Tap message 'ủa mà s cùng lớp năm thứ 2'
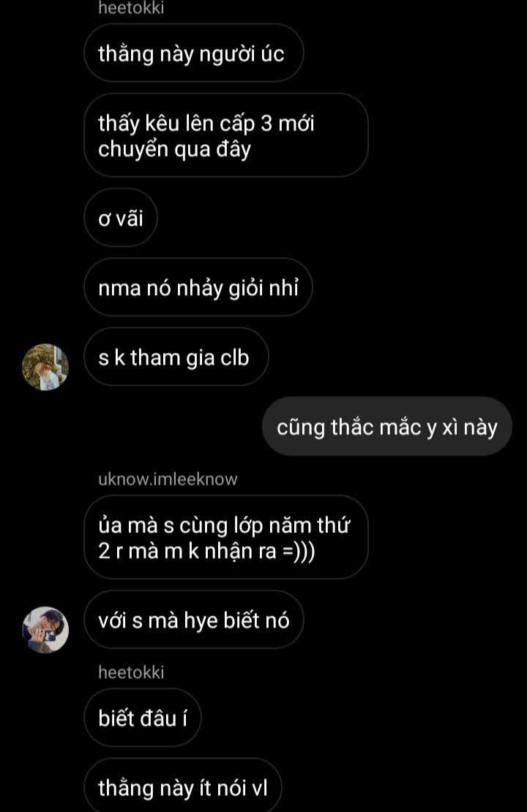This screenshot has height=812, width=527. tap(225, 537)
